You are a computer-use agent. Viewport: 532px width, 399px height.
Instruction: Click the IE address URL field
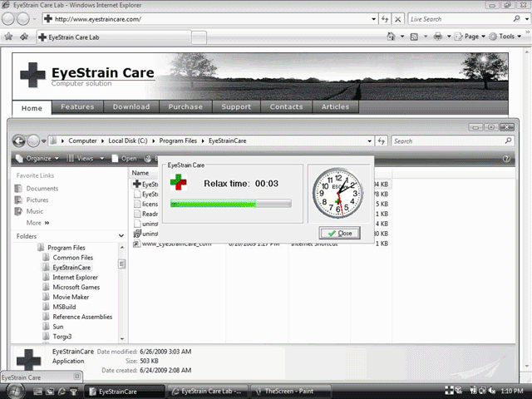(212, 19)
